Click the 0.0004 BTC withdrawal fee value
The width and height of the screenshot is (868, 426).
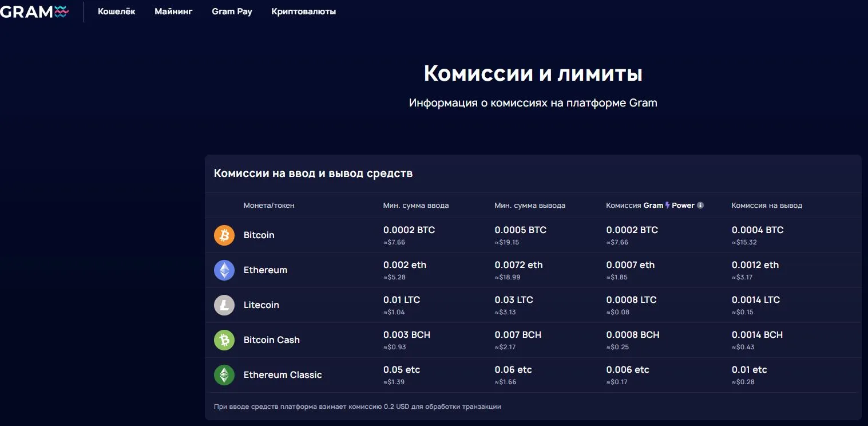click(x=758, y=230)
